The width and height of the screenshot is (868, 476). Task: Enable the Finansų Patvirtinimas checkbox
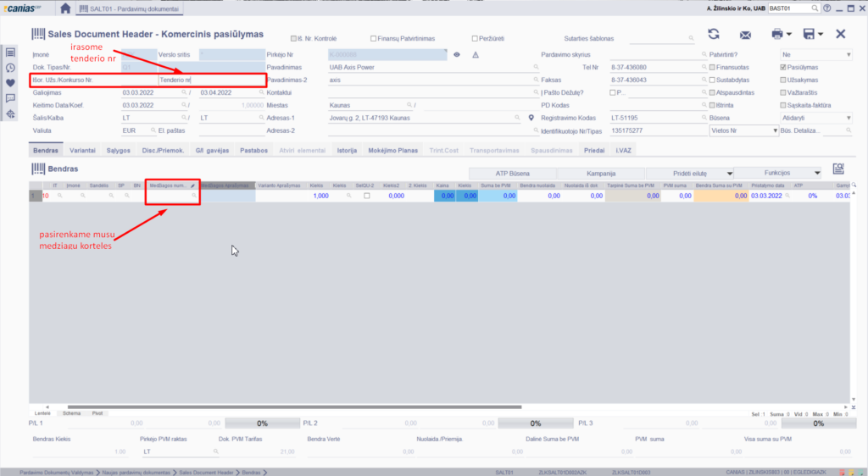tap(374, 38)
